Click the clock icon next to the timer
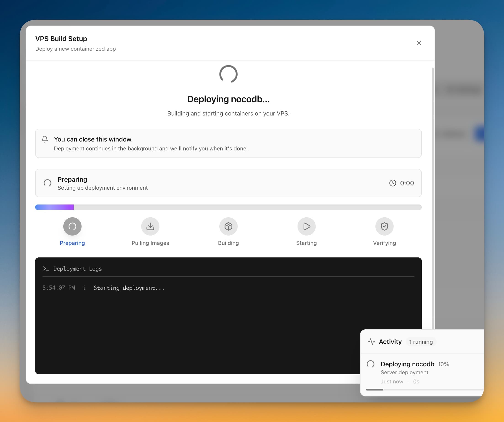Viewport: 504px width, 422px height. pyautogui.click(x=393, y=183)
